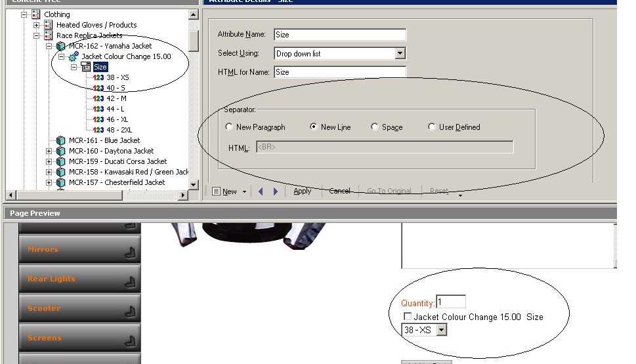The height and width of the screenshot is (364, 636).
Task: Expand the Heated Gloves / Products node
Action: 37,25
